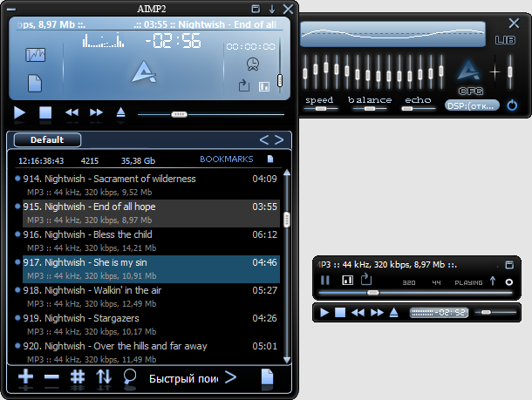Select track 914 Sacrament of wilderness
Image resolution: width=532 pixels, height=400 pixels.
click(151, 185)
